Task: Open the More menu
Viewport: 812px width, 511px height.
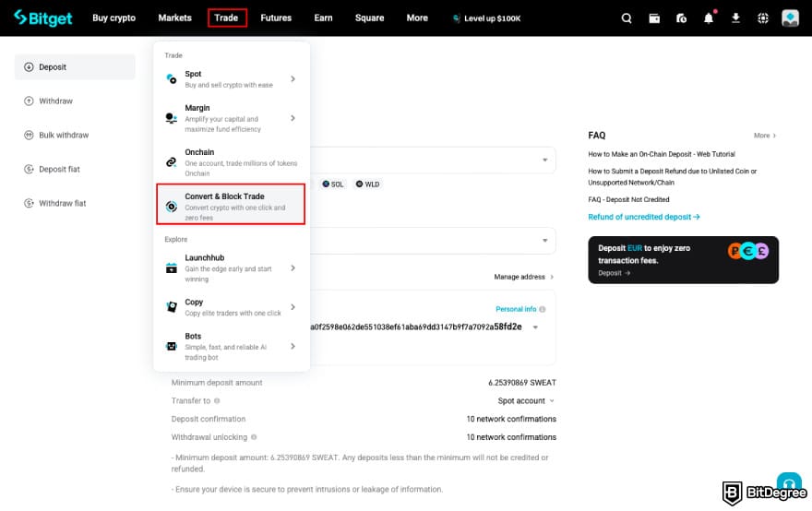Action: point(417,18)
